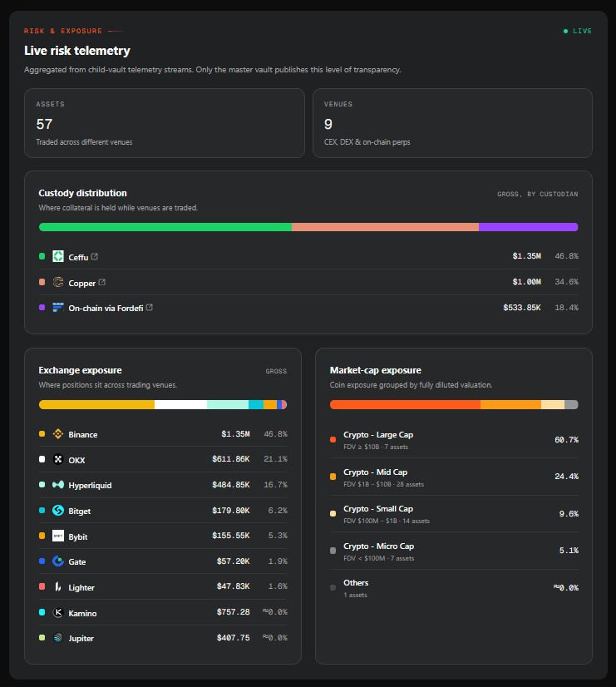This screenshot has height=687, width=616.
Task: Click yellow segment of exchange exposure bar
Action: tap(96, 404)
